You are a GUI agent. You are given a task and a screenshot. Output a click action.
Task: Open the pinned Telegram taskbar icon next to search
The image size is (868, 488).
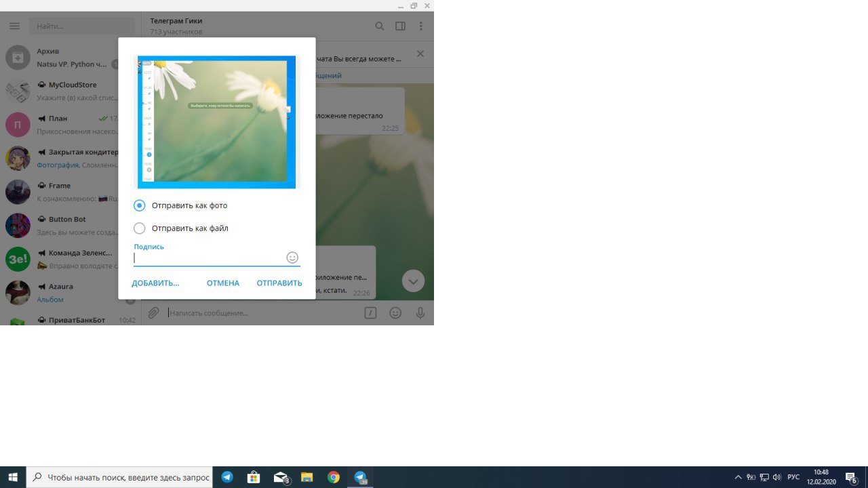[x=227, y=477]
